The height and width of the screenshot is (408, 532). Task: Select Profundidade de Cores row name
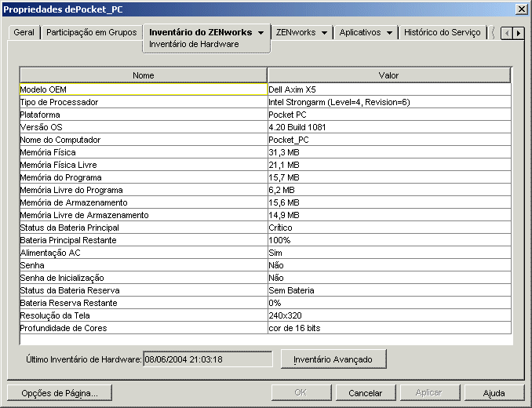point(144,328)
